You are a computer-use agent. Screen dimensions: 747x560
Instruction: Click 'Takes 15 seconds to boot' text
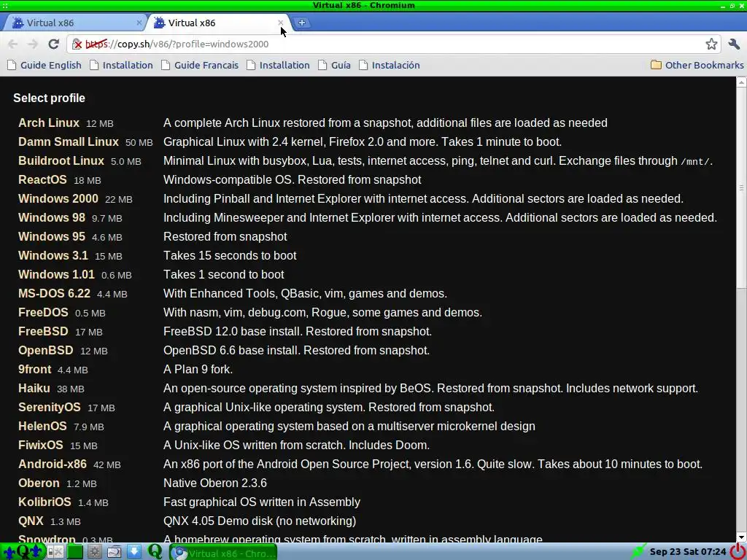(230, 255)
